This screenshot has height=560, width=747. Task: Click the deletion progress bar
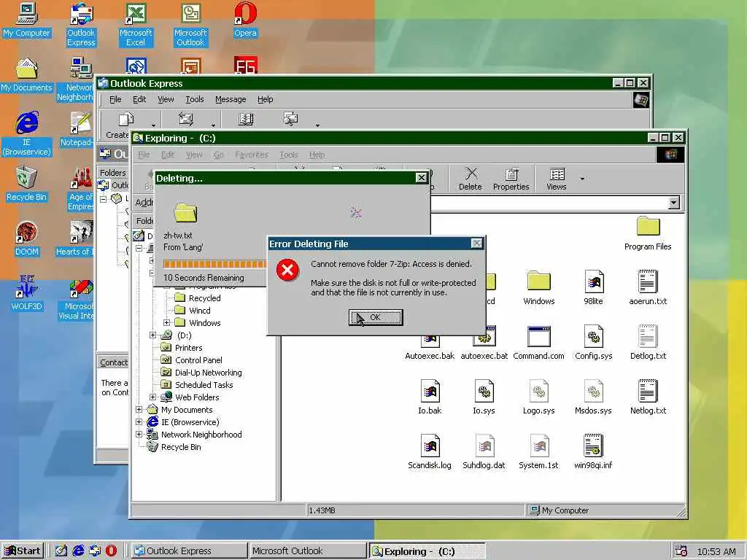pyautogui.click(x=215, y=264)
